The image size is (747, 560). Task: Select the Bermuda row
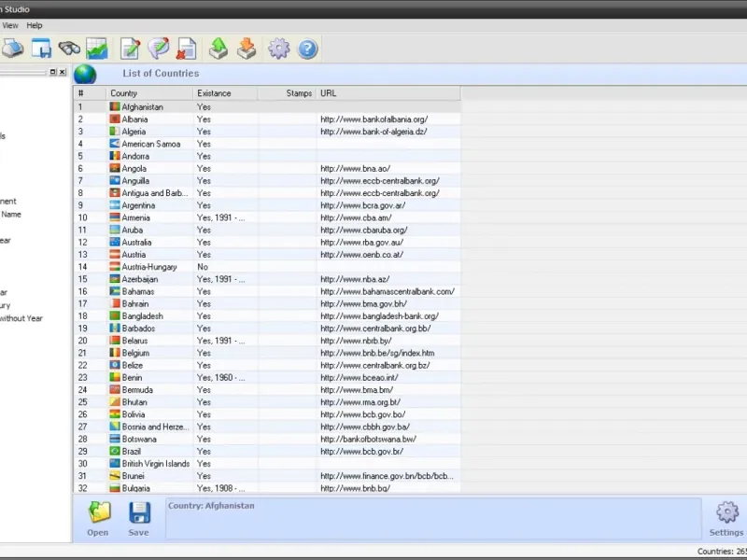(267, 389)
